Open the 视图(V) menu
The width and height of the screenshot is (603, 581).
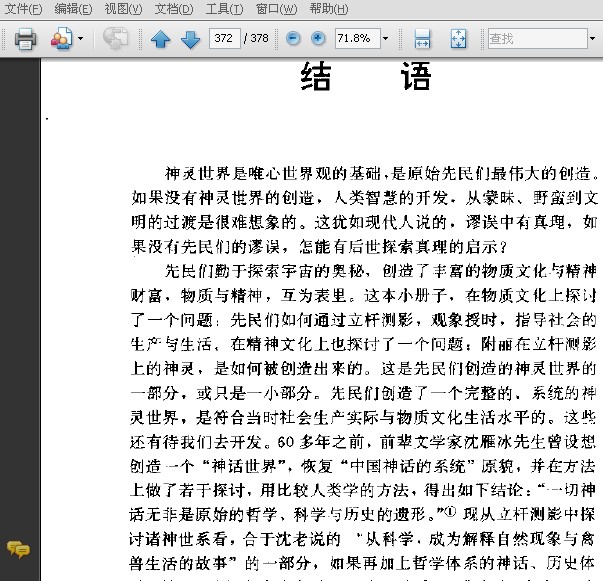[123, 9]
